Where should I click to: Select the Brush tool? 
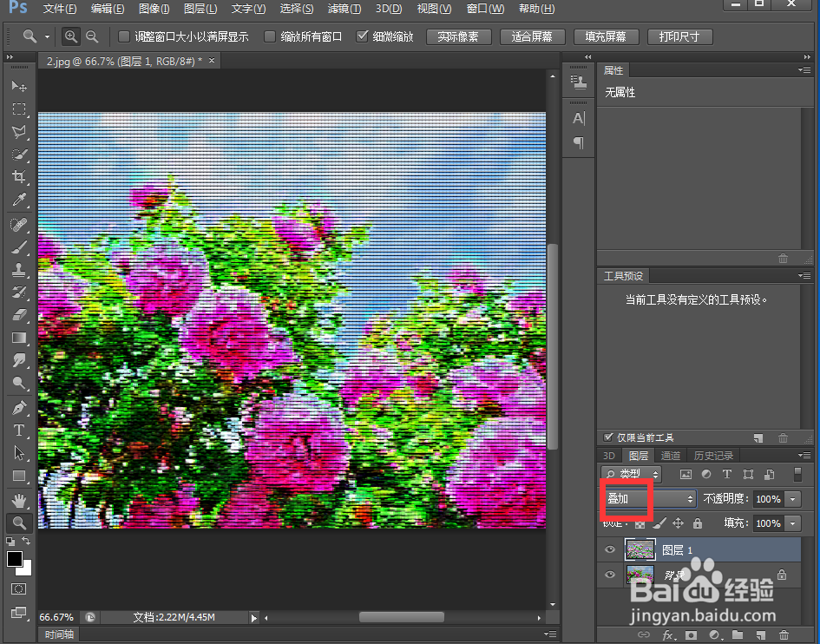[x=19, y=247]
